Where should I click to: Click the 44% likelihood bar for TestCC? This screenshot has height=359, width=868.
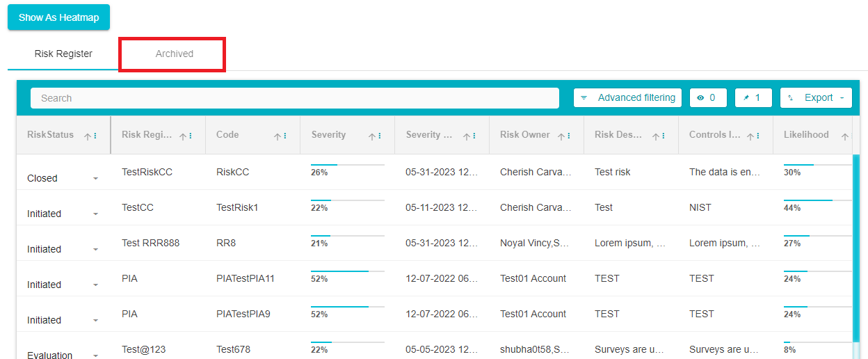click(x=817, y=200)
